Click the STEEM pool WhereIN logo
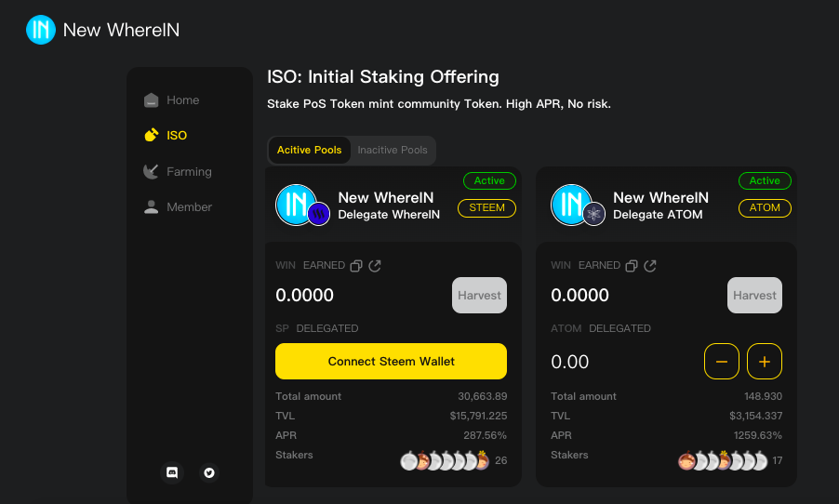Image resolution: width=839 pixels, height=504 pixels. click(296, 205)
